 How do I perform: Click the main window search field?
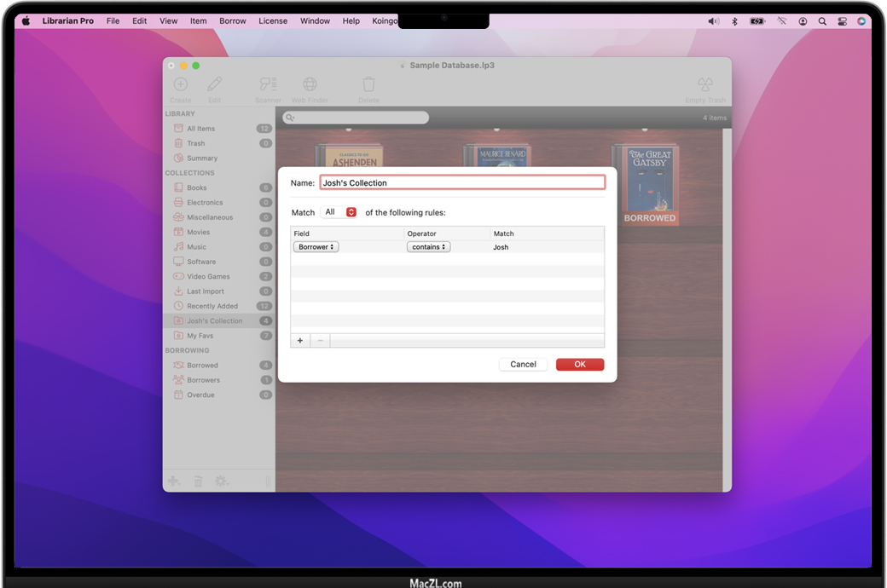coord(356,118)
